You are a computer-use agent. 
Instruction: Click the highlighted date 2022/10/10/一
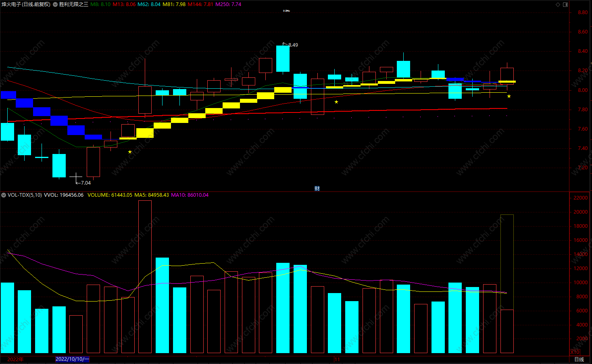point(72,359)
